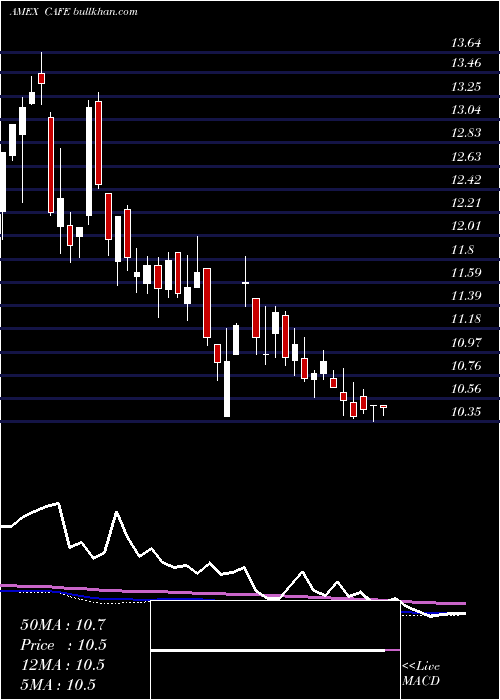
Task: Click the 11.8 price axis label
Action: pyautogui.click(x=462, y=250)
